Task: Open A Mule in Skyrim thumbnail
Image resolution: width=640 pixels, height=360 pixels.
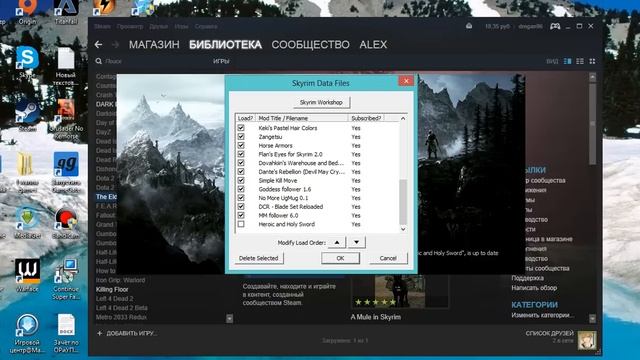Action: click(x=400, y=291)
